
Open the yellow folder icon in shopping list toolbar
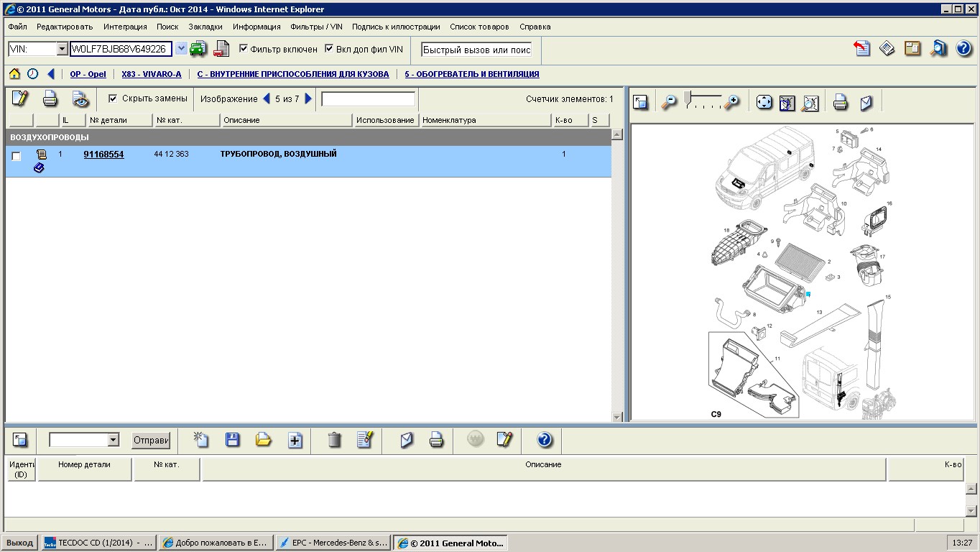(x=264, y=440)
